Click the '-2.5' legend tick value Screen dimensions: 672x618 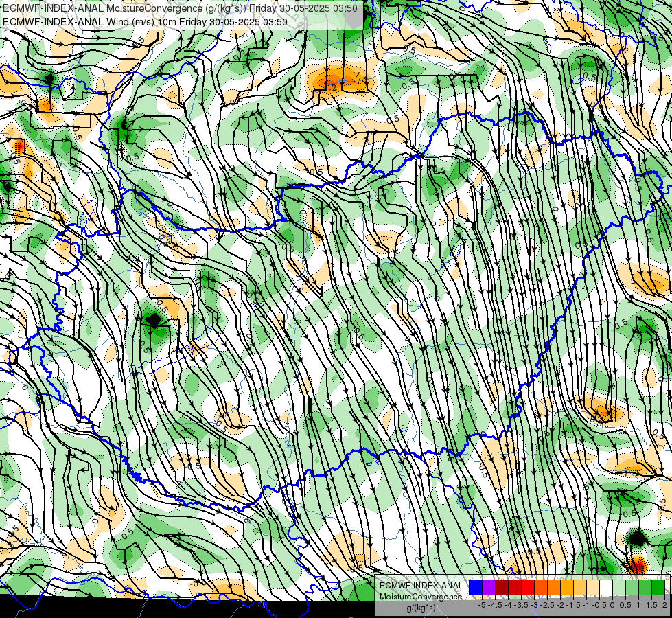(547, 605)
